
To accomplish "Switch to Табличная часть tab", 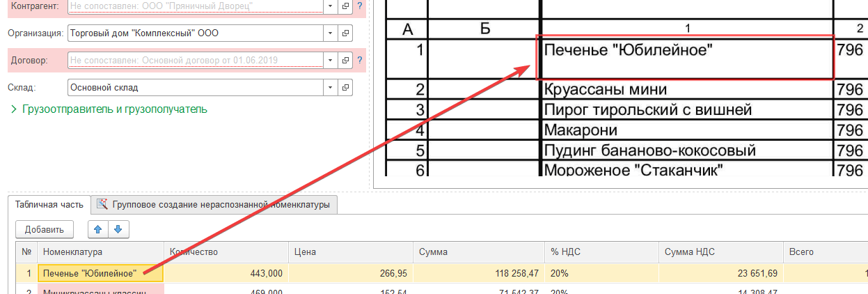I will click(49, 204).
